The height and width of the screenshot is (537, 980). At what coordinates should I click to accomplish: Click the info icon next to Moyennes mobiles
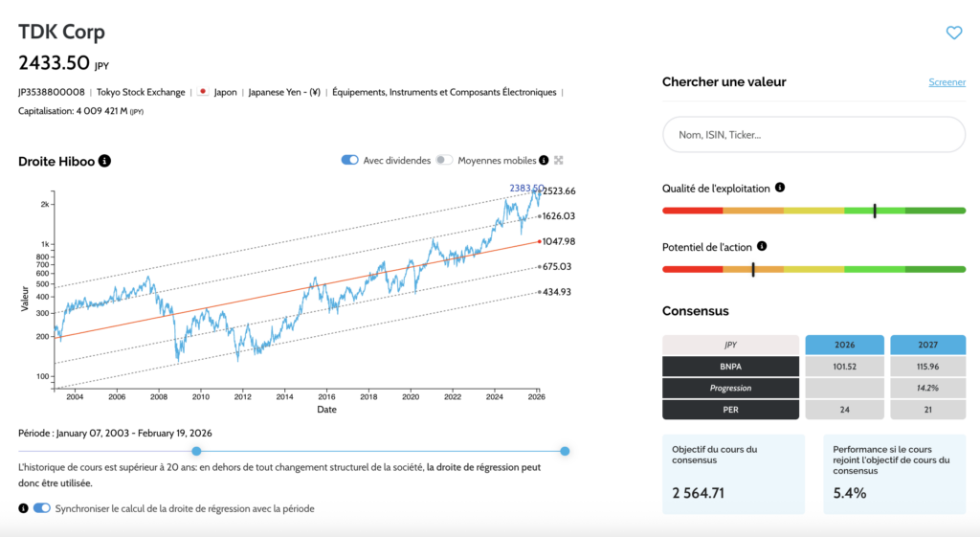[x=544, y=161]
